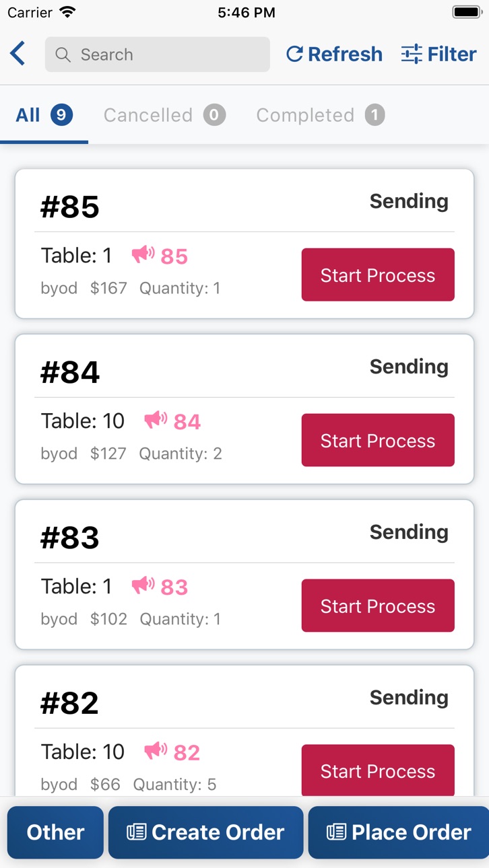Switch to the Cancelled tab
The image size is (489, 868).
coord(164,115)
